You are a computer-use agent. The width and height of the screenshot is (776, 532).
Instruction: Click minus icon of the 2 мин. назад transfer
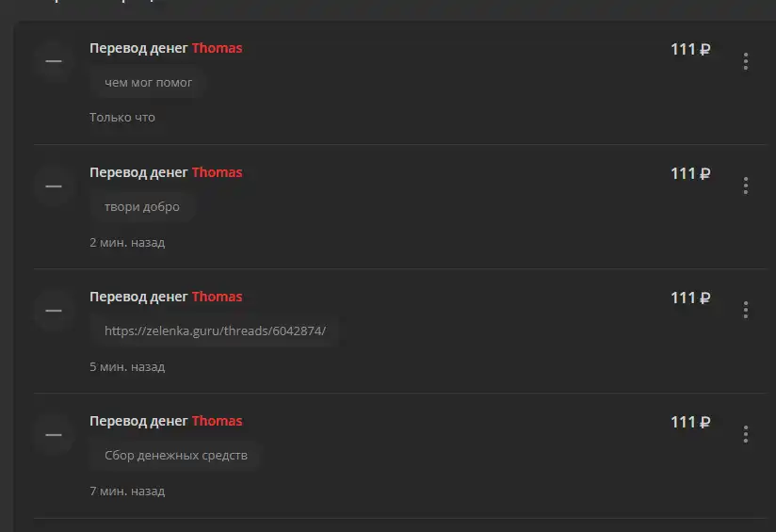(x=54, y=186)
